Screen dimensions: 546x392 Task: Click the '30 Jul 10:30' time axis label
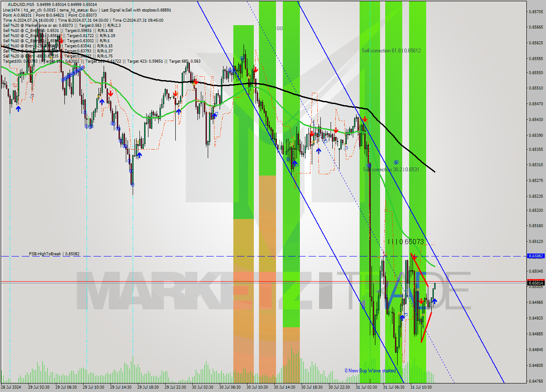coord(257,387)
